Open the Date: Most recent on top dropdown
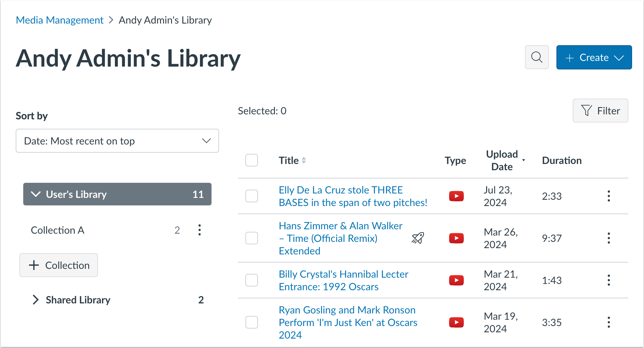 point(117,141)
